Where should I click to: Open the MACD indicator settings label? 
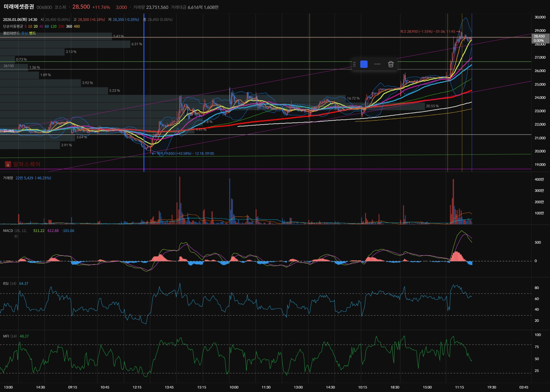pos(8,231)
